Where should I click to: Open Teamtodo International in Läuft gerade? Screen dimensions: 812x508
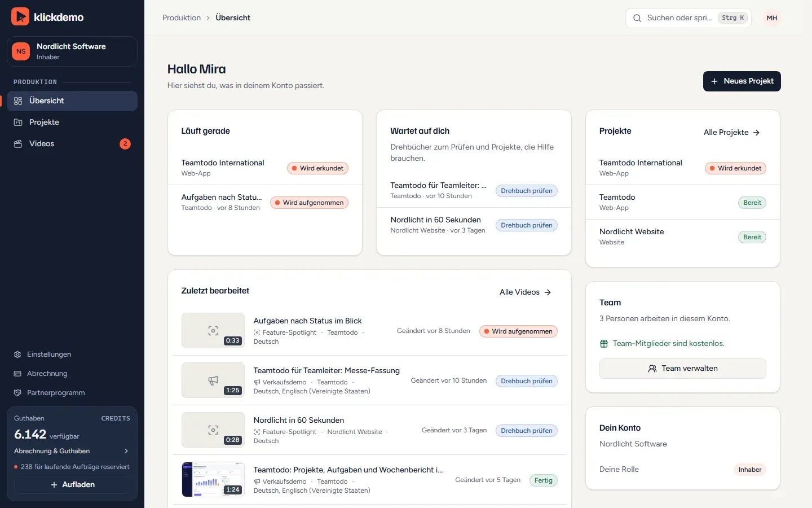[265, 168]
